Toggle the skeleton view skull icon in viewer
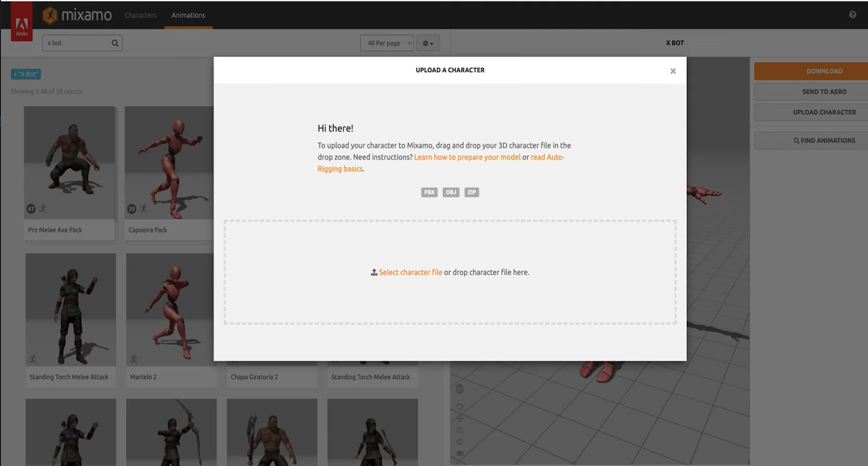 point(460,389)
